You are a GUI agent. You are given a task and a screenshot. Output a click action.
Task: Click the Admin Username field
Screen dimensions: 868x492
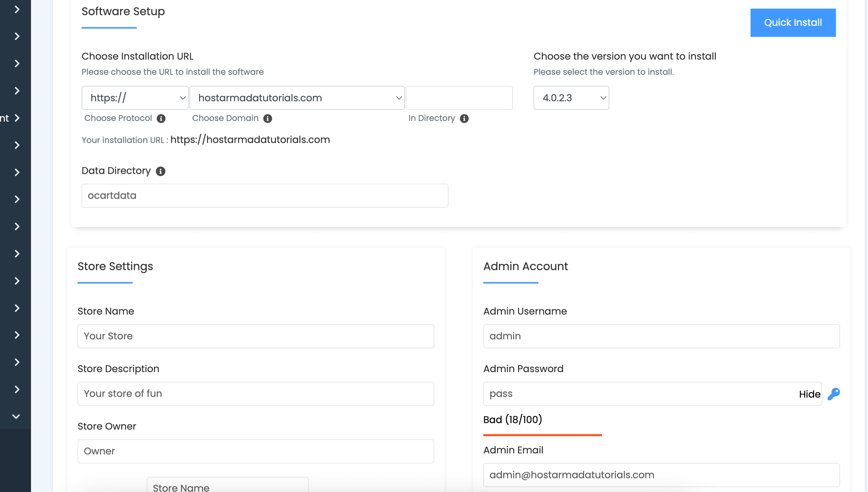661,336
